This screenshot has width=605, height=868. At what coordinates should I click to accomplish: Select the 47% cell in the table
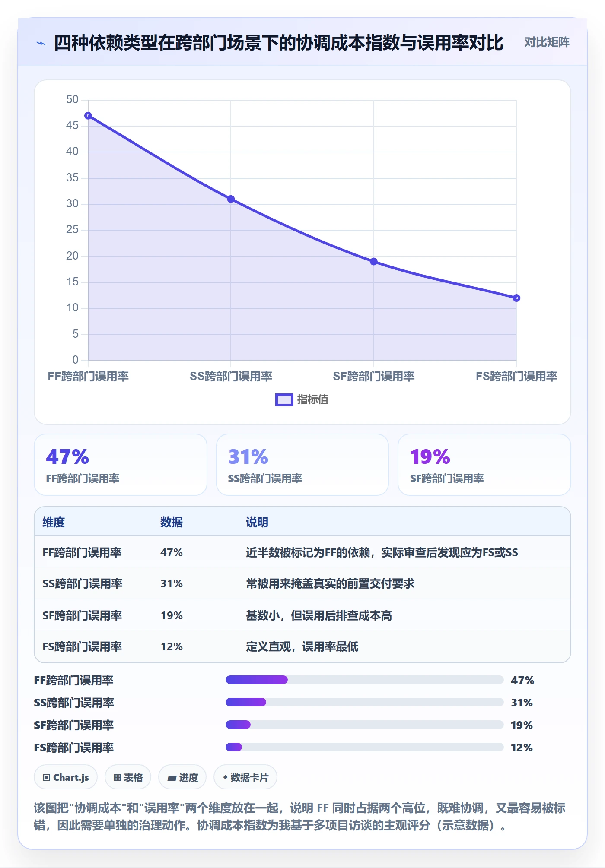click(172, 553)
